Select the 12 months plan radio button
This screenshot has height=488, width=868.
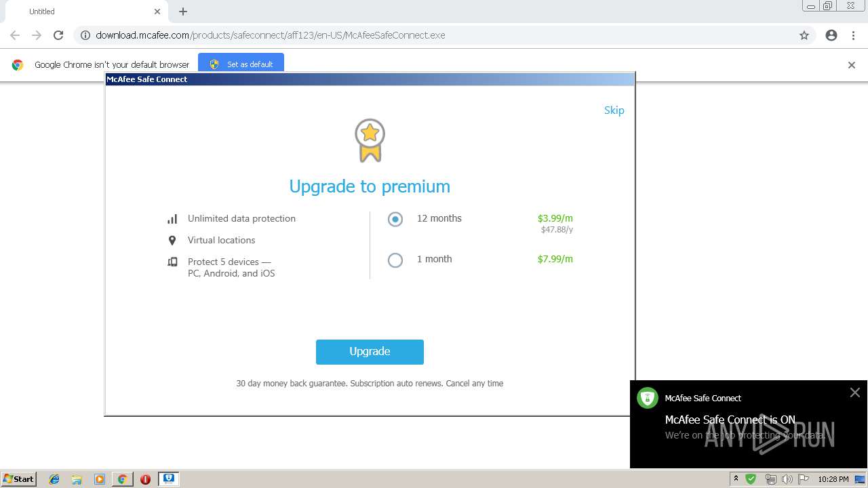pos(395,219)
